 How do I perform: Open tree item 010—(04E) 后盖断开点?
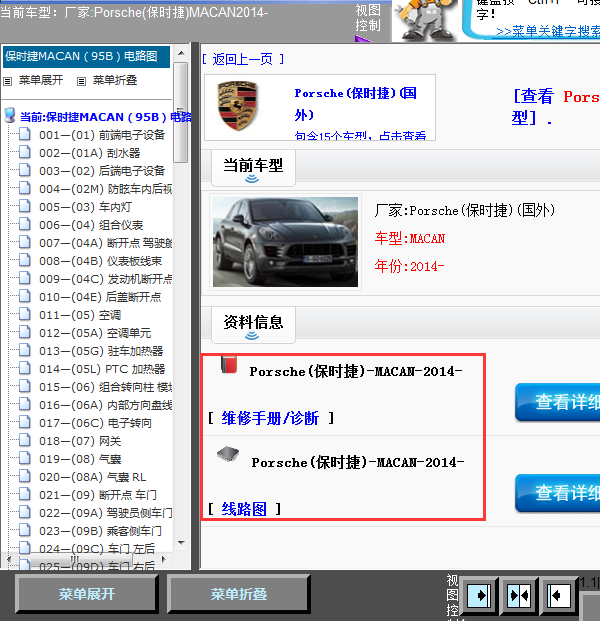tap(100, 297)
